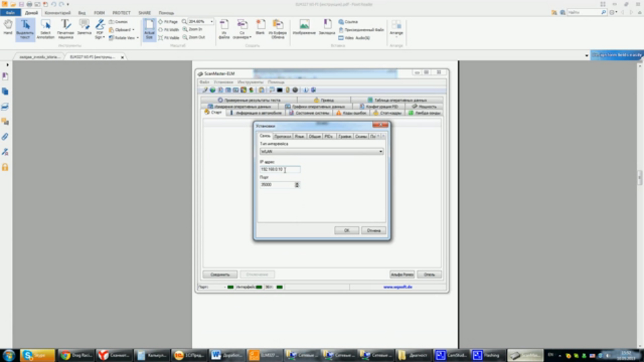Screen dimensions: 644x362
Task: Switch to the Комментарий ribbon tab
Action: [x=57, y=13]
